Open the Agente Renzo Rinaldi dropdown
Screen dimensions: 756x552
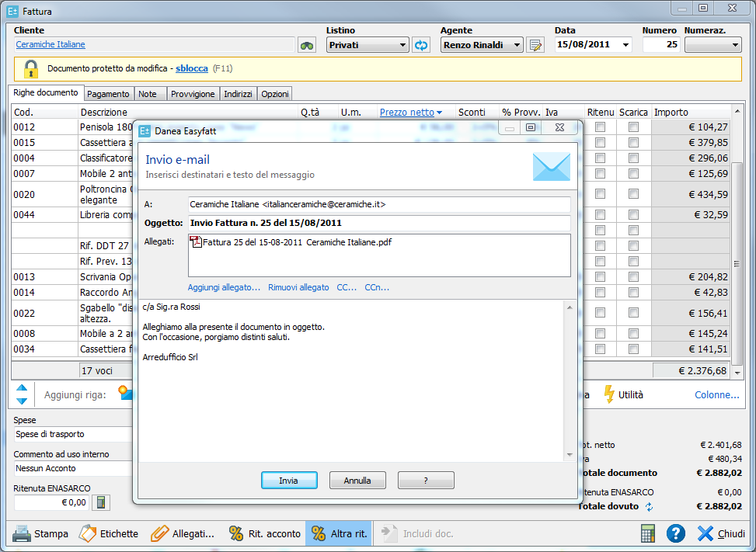[x=517, y=45]
